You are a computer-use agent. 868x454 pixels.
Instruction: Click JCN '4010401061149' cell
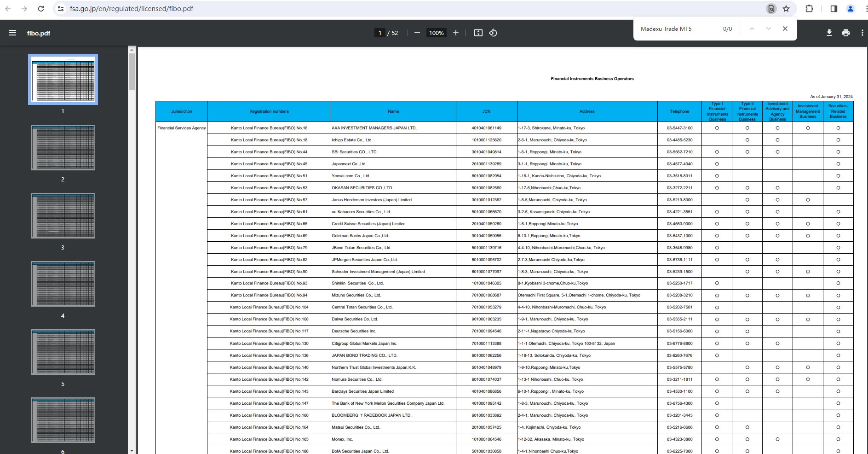(x=486, y=128)
